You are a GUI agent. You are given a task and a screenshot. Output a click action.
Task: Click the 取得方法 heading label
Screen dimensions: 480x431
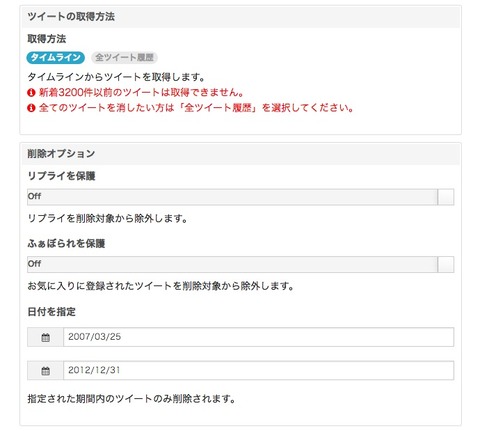coord(47,39)
